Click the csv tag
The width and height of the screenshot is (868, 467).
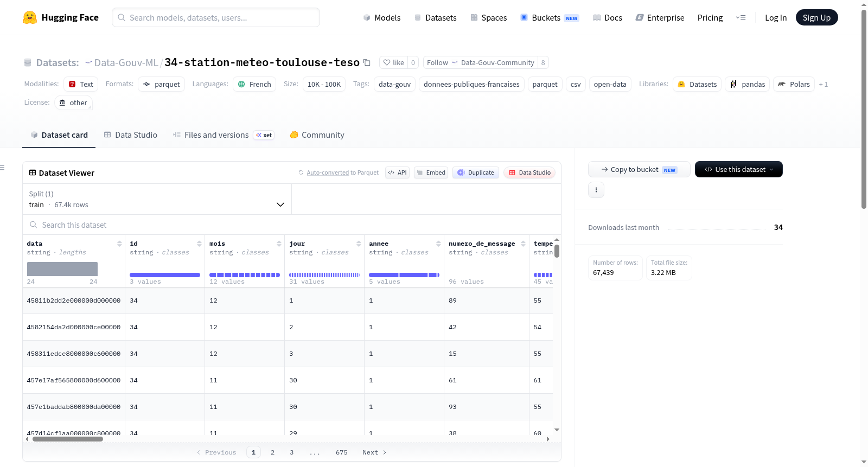point(576,84)
